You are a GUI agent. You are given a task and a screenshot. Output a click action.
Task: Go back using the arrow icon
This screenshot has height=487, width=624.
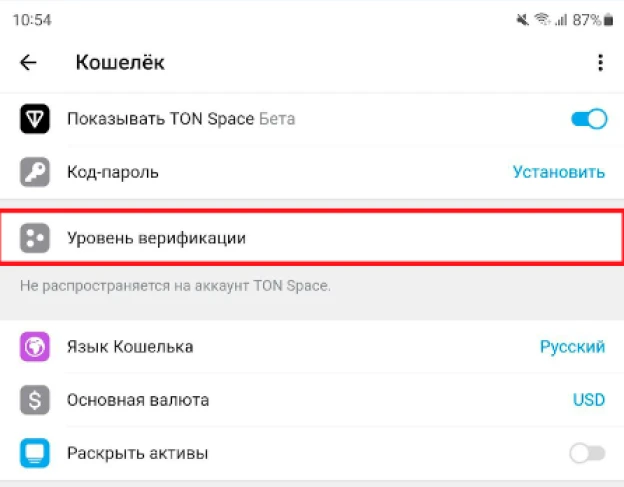point(28,62)
